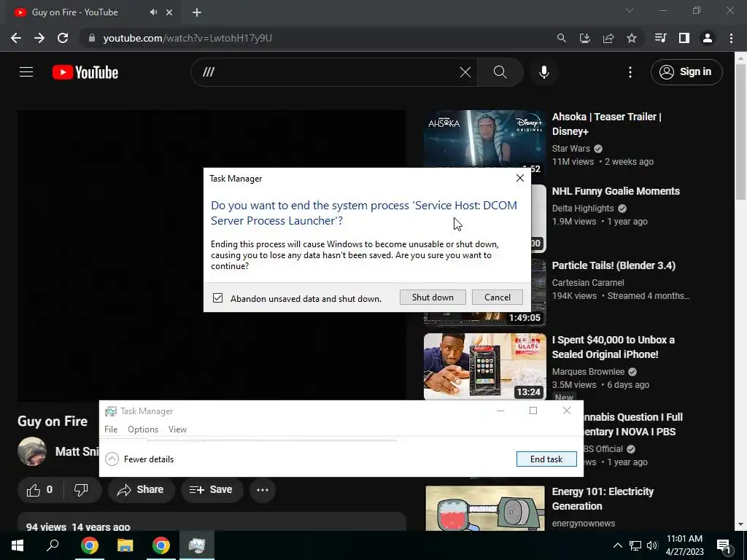Screen dimensions: 747x560
Task: Visit the Star Wars channel link
Action: pos(570,149)
